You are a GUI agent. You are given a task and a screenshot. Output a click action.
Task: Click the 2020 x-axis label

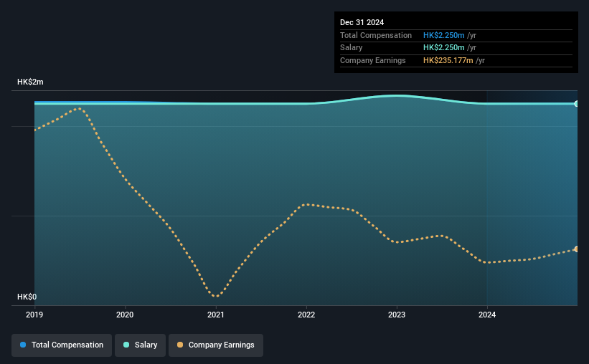click(125, 315)
